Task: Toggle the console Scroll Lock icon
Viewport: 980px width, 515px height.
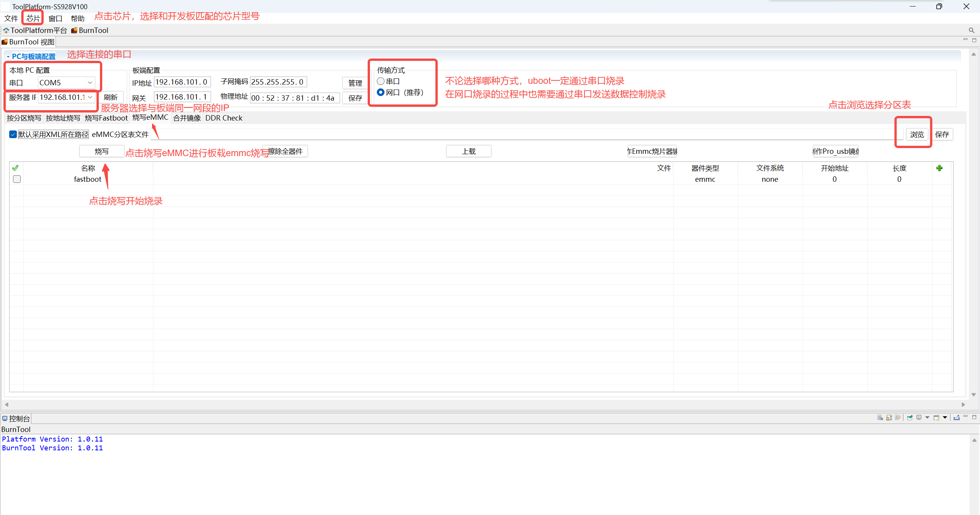Action: click(889, 417)
